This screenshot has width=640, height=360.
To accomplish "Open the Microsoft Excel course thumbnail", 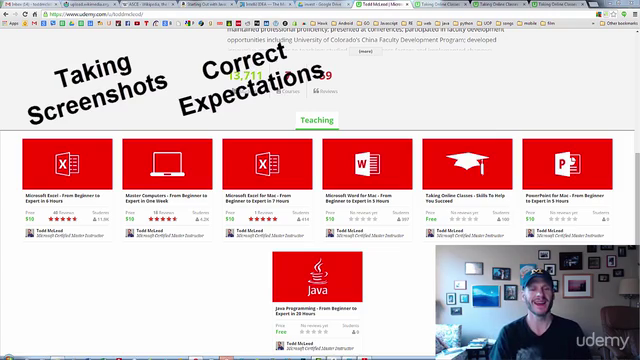I will [x=67, y=164].
